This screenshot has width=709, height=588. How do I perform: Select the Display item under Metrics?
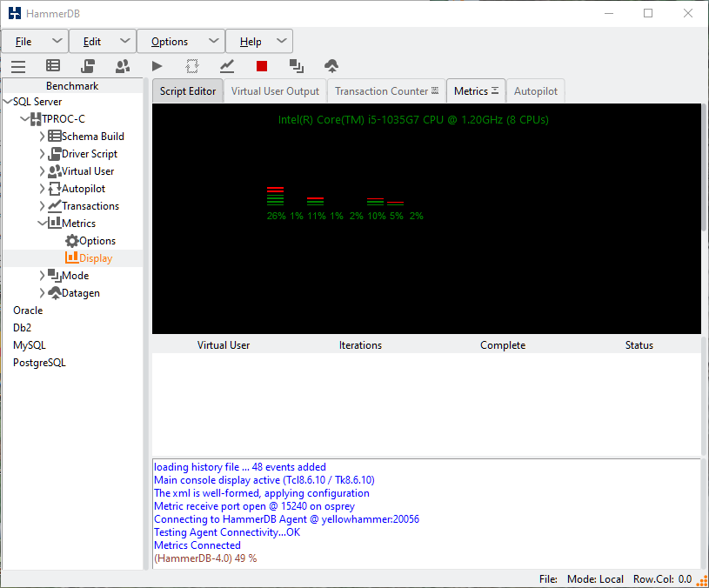tap(96, 258)
